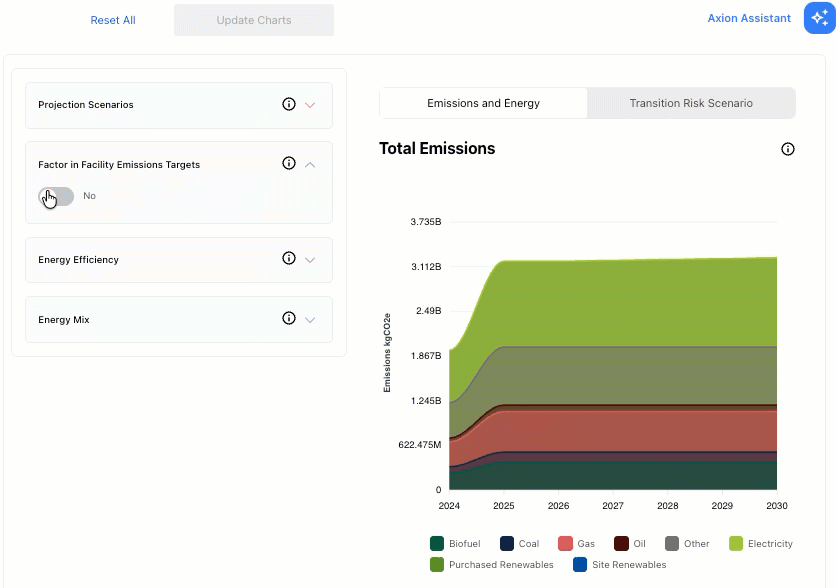The width and height of the screenshot is (838, 588).
Task: Toggle the Electricity legend swatch
Action: (736, 544)
